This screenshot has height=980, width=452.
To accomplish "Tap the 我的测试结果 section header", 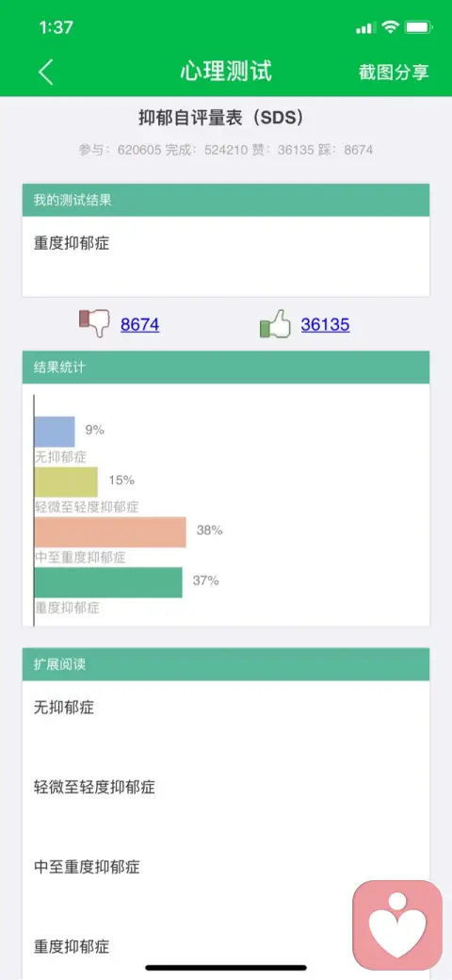I will click(226, 200).
